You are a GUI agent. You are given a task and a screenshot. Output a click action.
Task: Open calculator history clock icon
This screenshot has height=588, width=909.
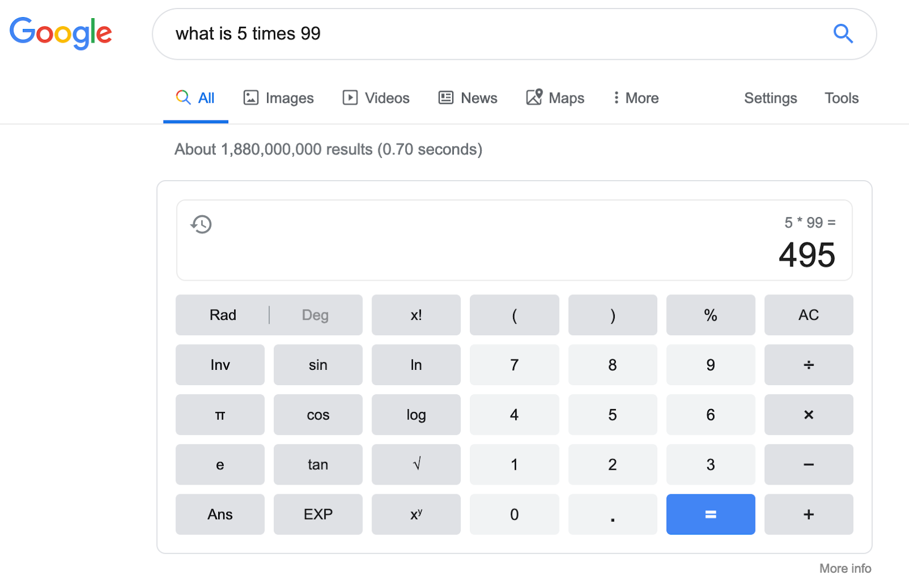click(201, 224)
